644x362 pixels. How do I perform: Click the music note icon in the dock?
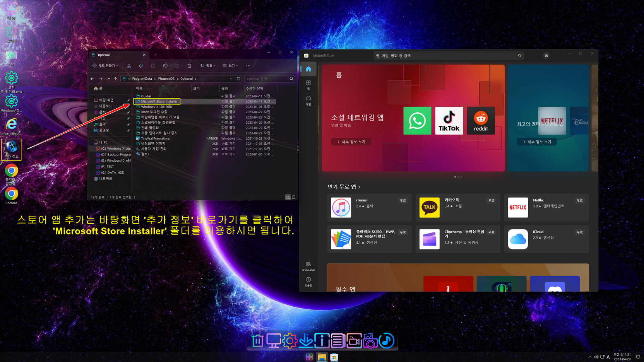[x=386, y=341]
